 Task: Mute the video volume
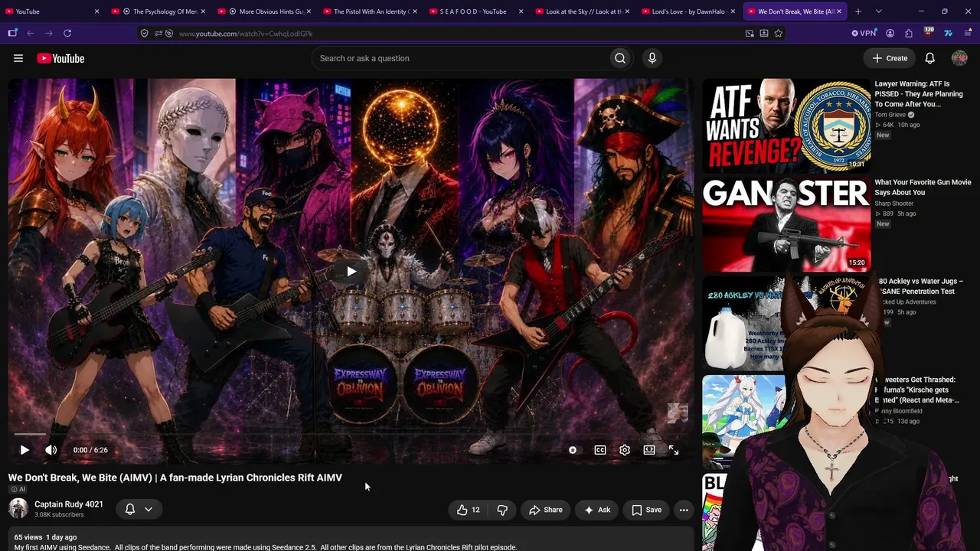(51, 450)
